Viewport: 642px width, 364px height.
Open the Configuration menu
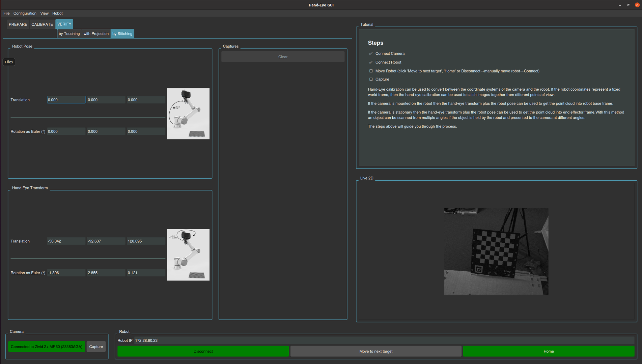(25, 13)
